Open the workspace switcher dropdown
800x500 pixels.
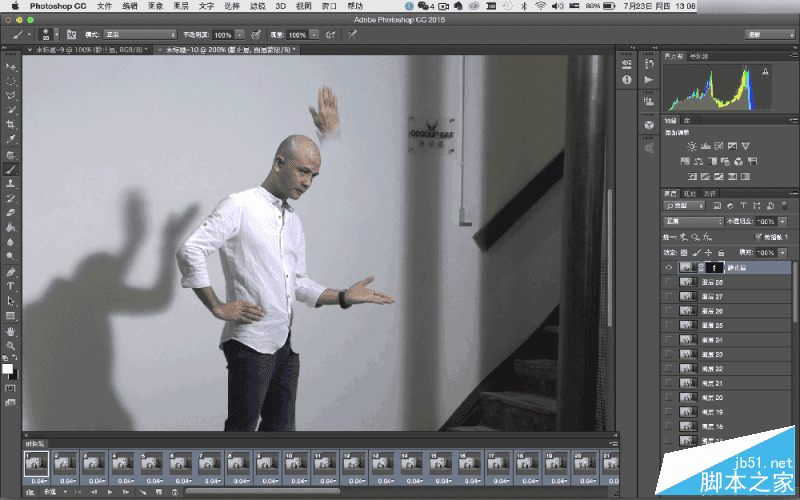[770, 35]
